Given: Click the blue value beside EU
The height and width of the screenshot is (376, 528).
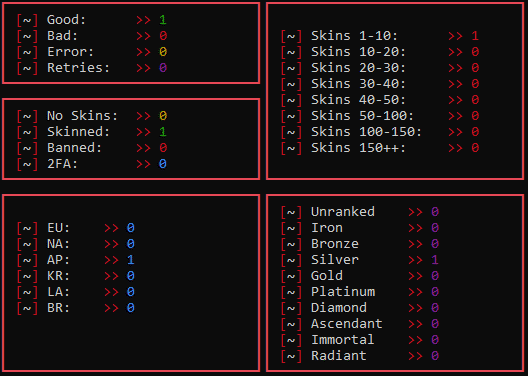Looking at the screenshot, I should point(131,228).
